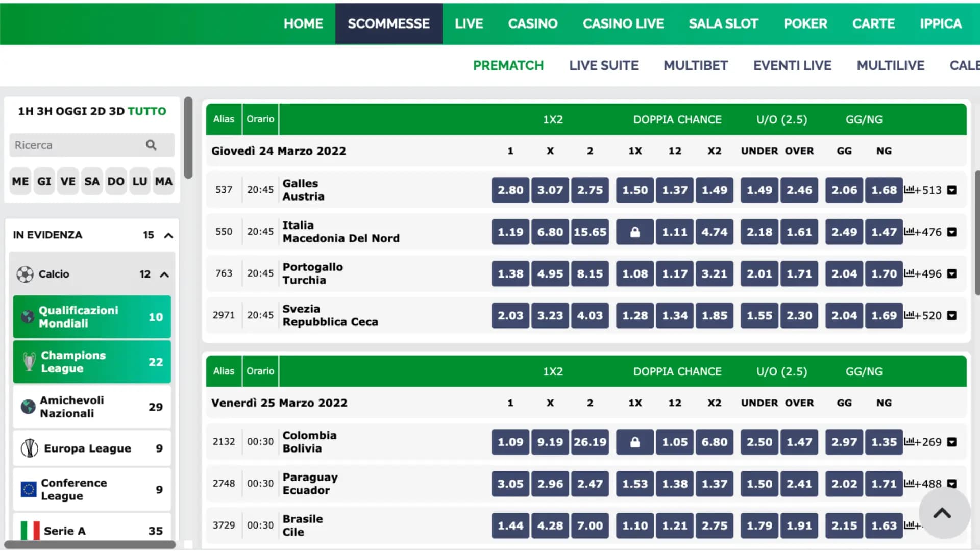The image size is (980, 551).
Task: Click the Serie A Italian flag icon
Action: [30, 531]
